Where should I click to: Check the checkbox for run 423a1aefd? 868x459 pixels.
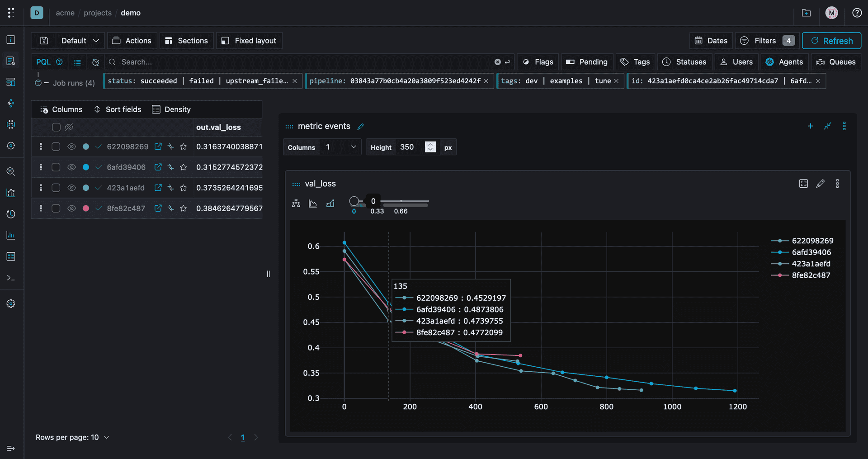(x=56, y=188)
